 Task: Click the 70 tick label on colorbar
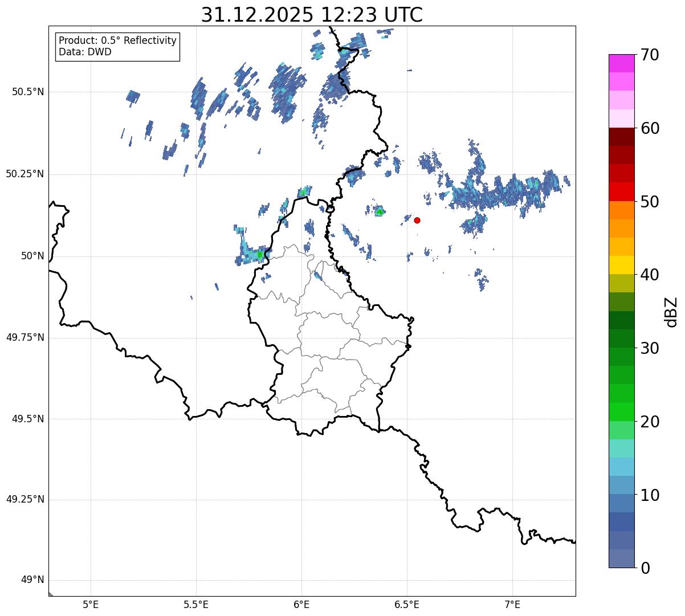click(650, 55)
